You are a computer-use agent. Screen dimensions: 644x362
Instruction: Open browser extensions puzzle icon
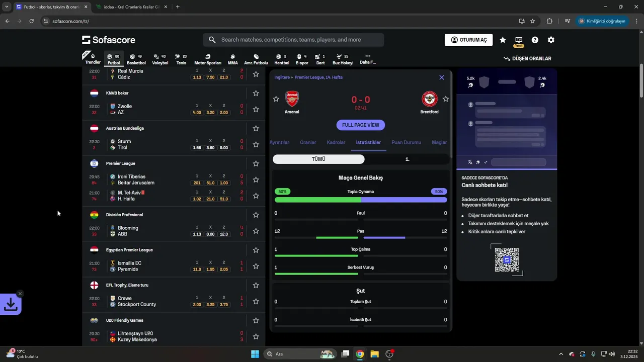click(549, 21)
